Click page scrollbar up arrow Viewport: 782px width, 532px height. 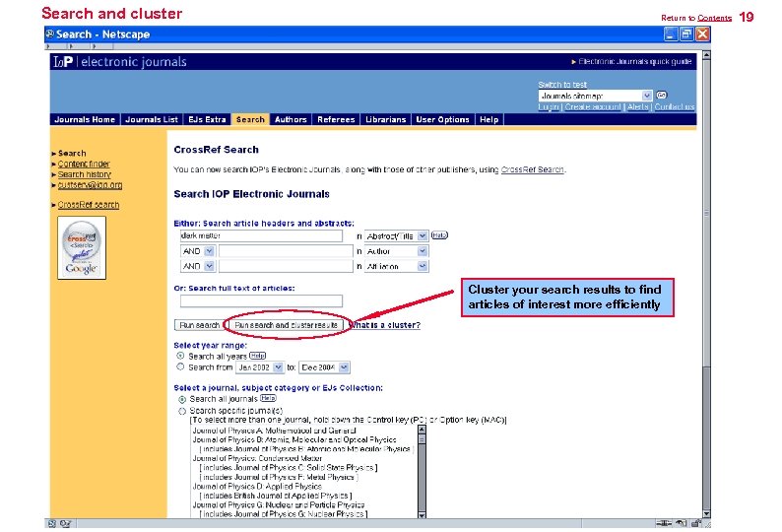coord(706,55)
